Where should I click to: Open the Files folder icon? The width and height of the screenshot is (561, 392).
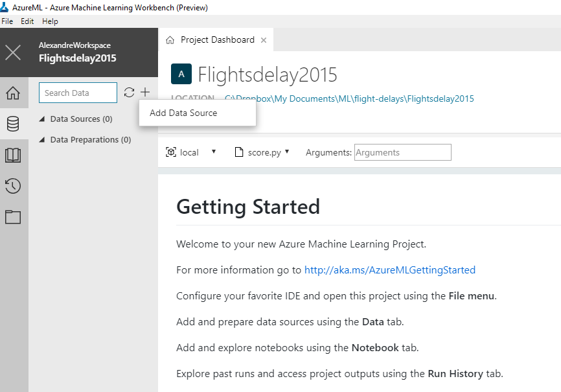click(x=13, y=217)
